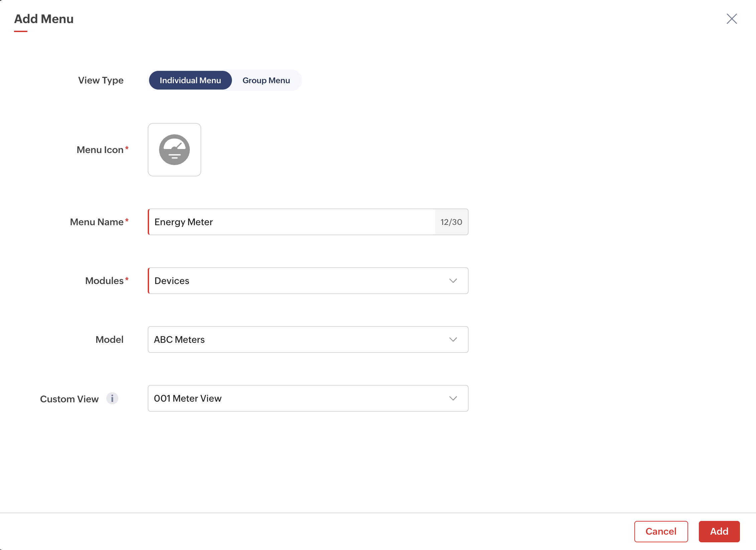Click the chevron arrow in Model field

(453, 339)
